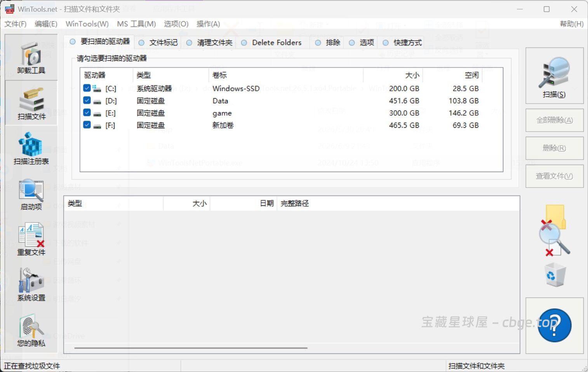Open the MS 工具(M) menu
588x372 pixels.
136,24
